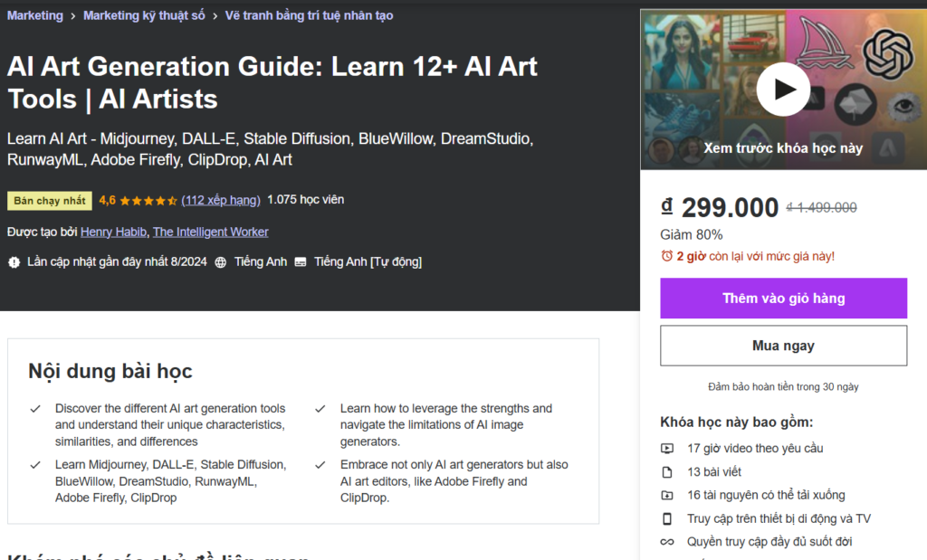Click the mobile device icon for TV access info
This screenshot has height=560, width=927.
667,518
